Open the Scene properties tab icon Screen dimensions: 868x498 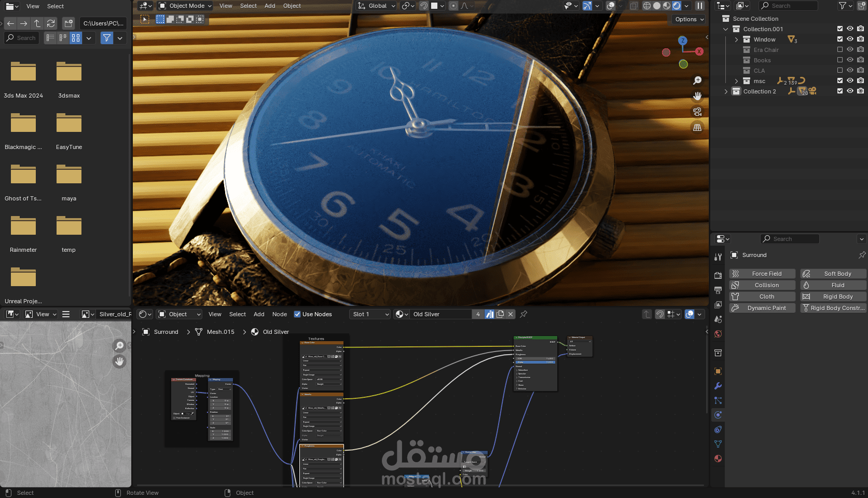[x=718, y=319]
